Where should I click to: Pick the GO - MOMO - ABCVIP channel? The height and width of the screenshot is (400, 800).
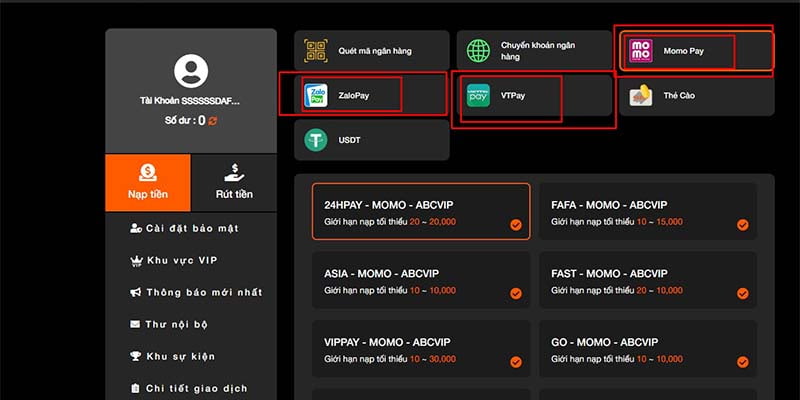click(647, 348)
